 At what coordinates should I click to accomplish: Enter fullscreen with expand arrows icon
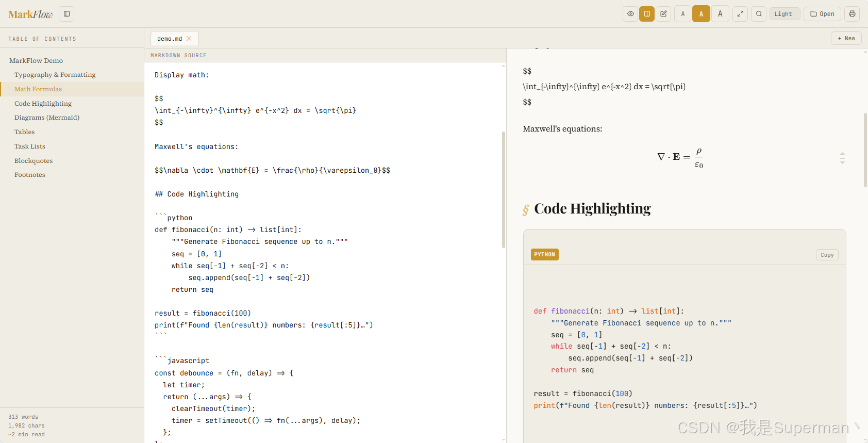pyautogui.click(x=740, y=14)
